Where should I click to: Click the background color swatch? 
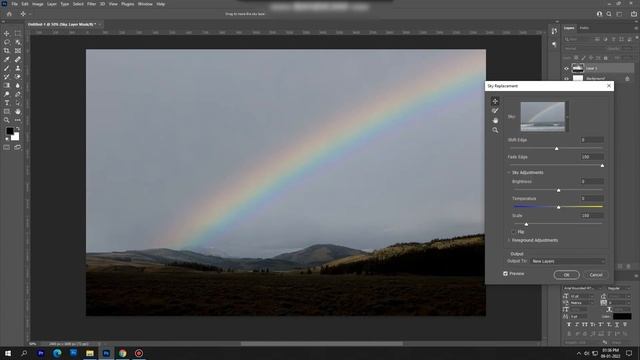tap(15, 136)
